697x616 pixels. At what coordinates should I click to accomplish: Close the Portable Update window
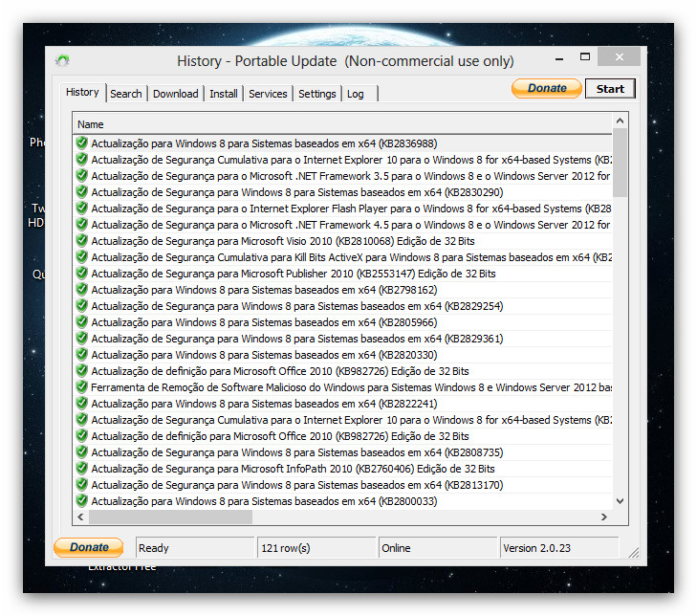(x=620, y=57)
